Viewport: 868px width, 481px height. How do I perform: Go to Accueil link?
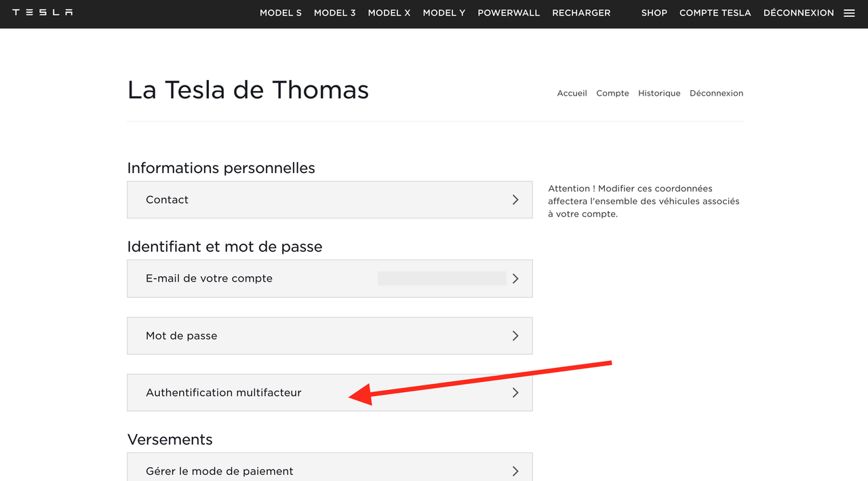point(572,94)
